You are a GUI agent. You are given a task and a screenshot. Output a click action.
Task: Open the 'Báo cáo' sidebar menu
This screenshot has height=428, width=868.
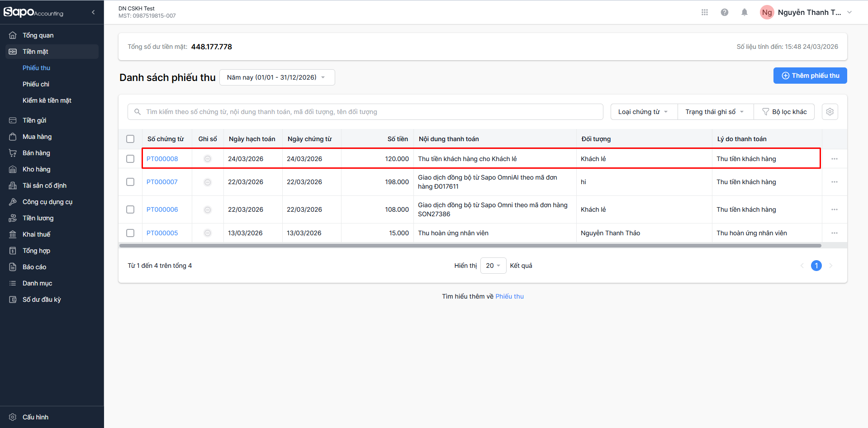coord(34,267)
